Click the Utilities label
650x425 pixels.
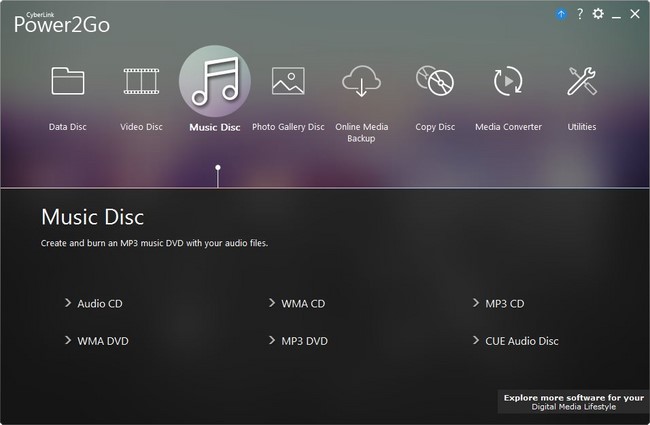582,127
